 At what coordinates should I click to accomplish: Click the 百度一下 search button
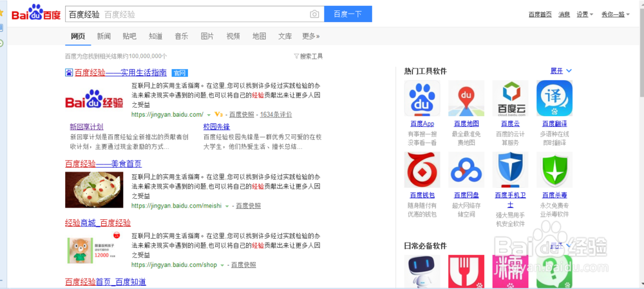[348, 14]
